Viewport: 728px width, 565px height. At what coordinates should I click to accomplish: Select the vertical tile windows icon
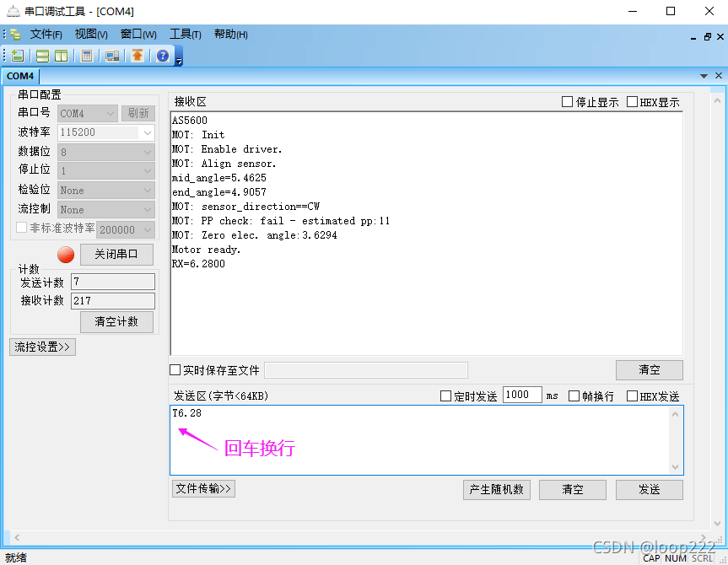click(x=62, y=56)
